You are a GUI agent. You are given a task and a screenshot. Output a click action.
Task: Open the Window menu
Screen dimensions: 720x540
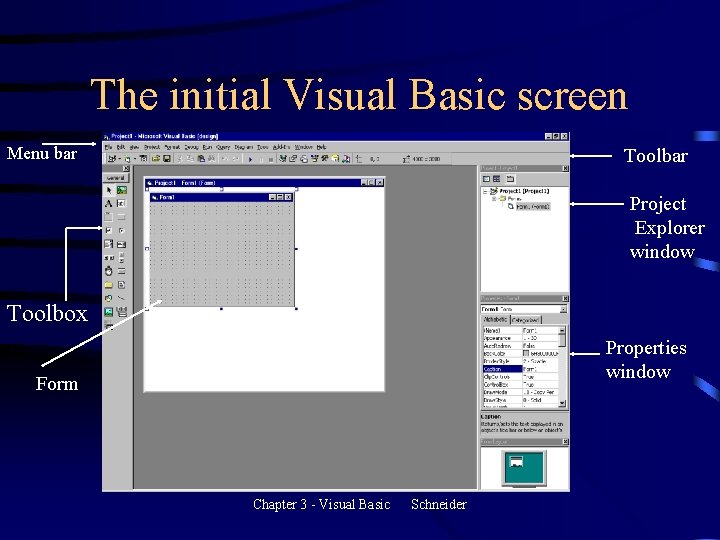coord(304,147)
